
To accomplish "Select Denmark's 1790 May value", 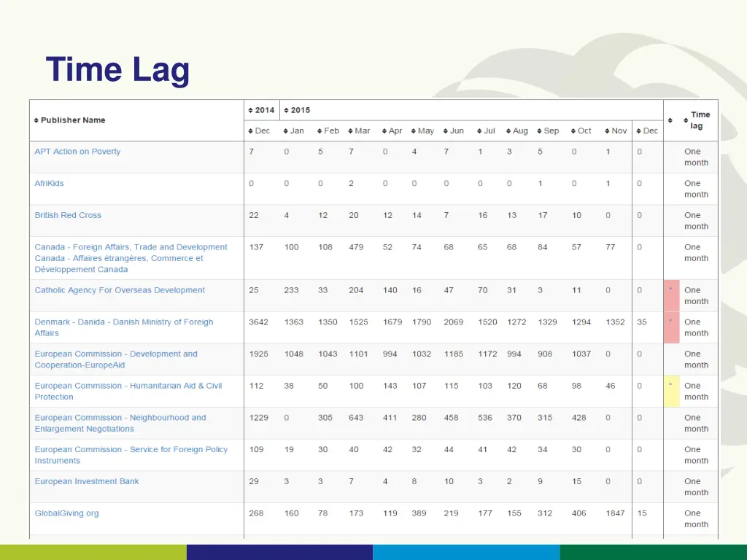I will (421, 322).
